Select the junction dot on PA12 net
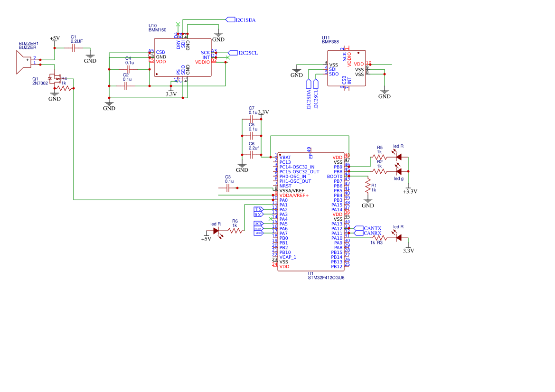Screen dimensions: 555x392 click(x=349, y=228)
